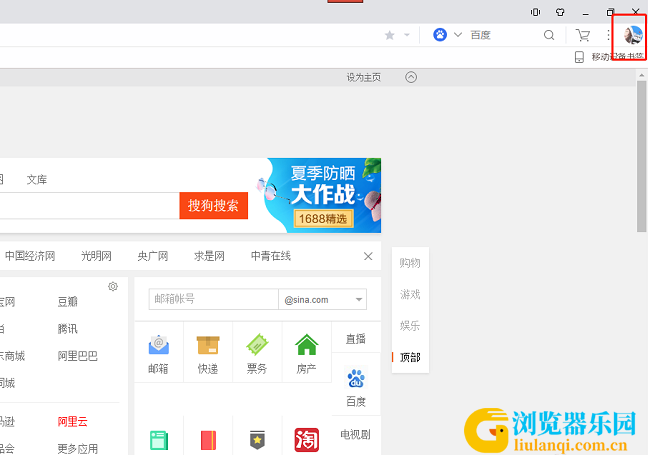Collapse the header with up-arrow circle
This screenshot has height=455, width=650.
pos(411,77)
